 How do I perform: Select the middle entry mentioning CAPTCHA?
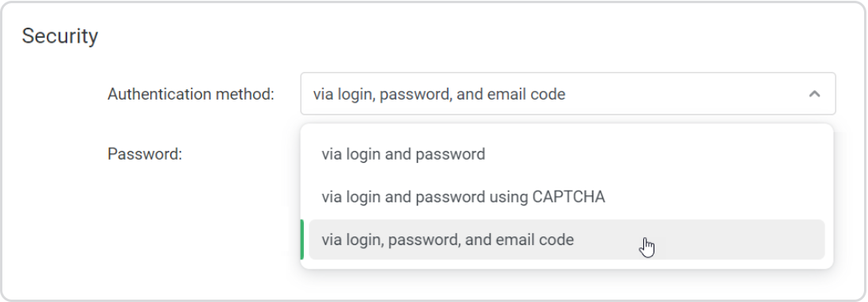(x=567, y=196)
